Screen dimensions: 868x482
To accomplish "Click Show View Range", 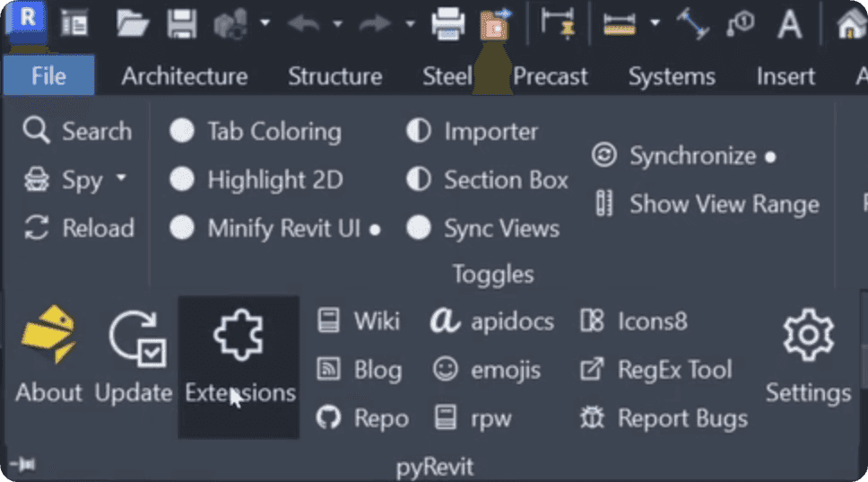I will (x=707, y=204).
